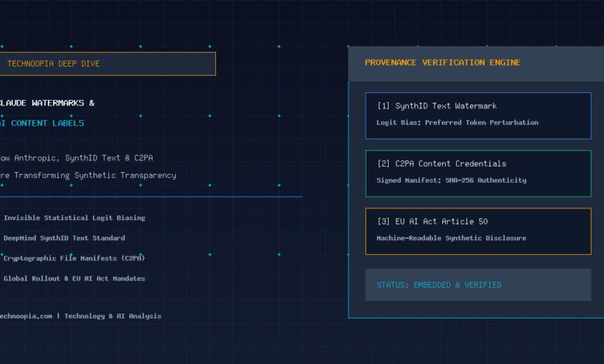Image resolution: width=604 pixels, height=364 pixels.
Task: Click 'DeepMind SynthID Text Standard' bullet
Action: [x=64, y=238]
